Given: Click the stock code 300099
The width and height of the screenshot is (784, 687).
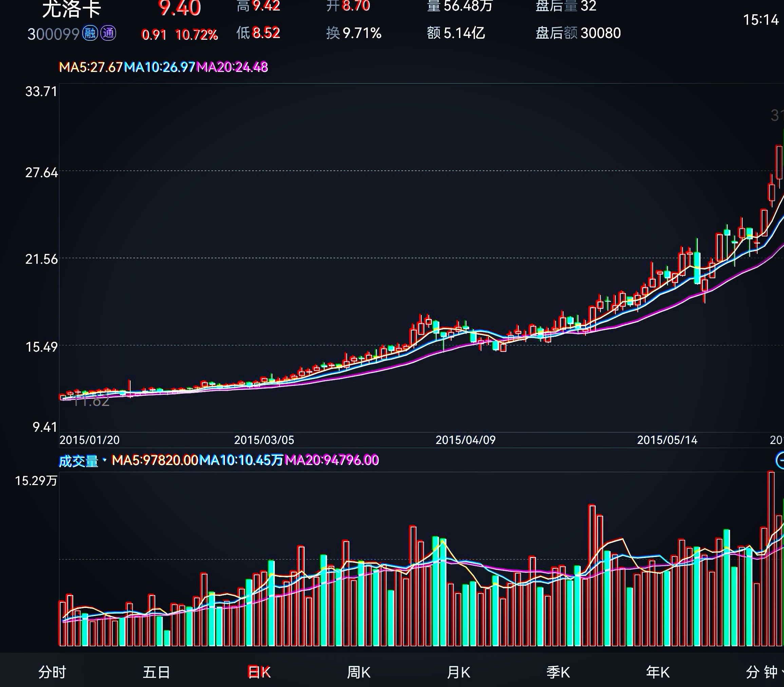Looking at the screenshot, I should click(53, 34).
